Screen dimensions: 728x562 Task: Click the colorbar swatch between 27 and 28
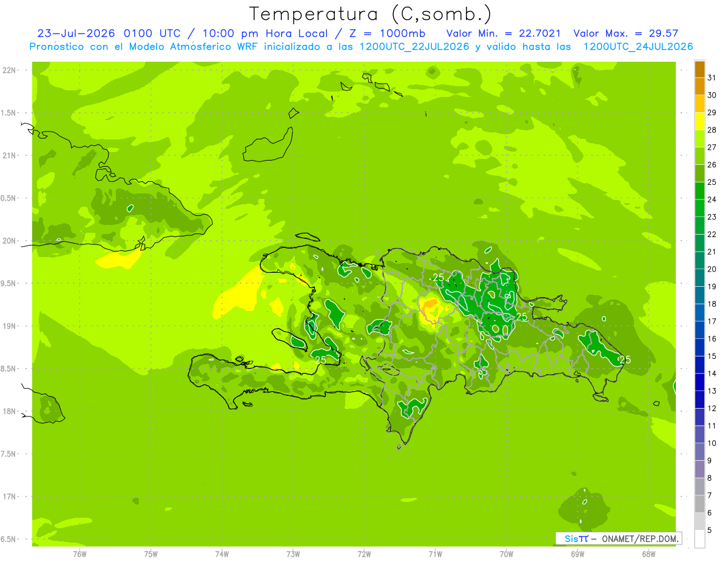699,138
